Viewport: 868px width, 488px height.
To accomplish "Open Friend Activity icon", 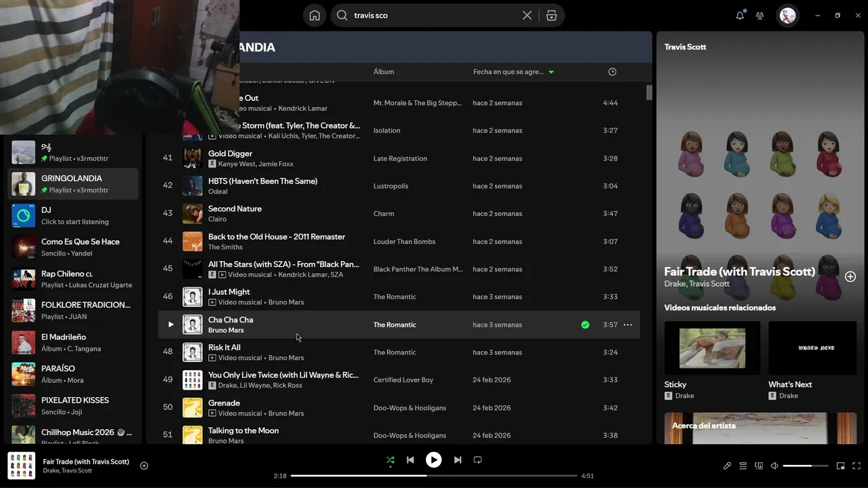I will coord(760,16).
